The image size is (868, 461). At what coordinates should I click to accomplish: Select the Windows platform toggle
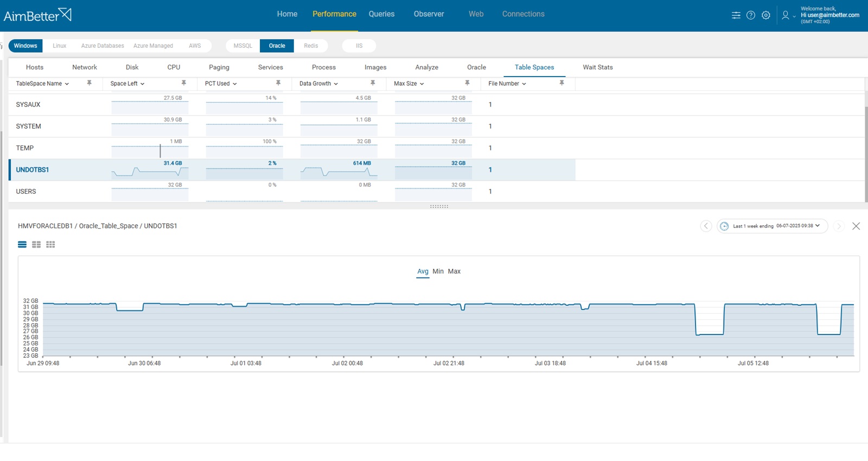point(25,46)
